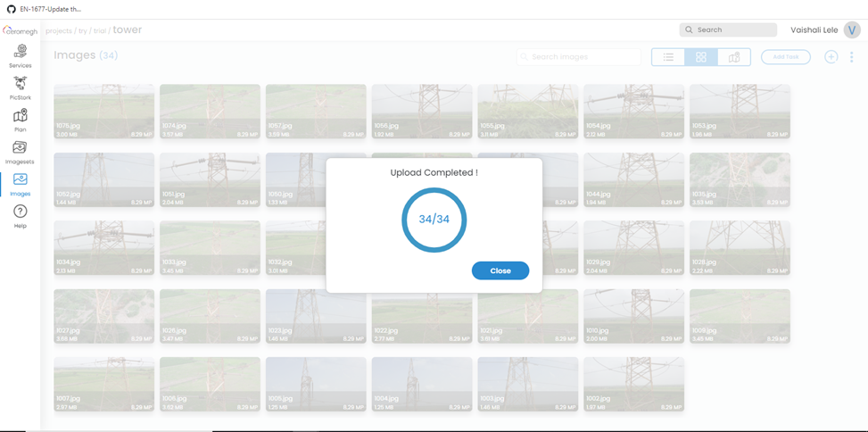868x432 pixels.
Task: Open Services in the sidebar
Action: click(x=21, y=56)
